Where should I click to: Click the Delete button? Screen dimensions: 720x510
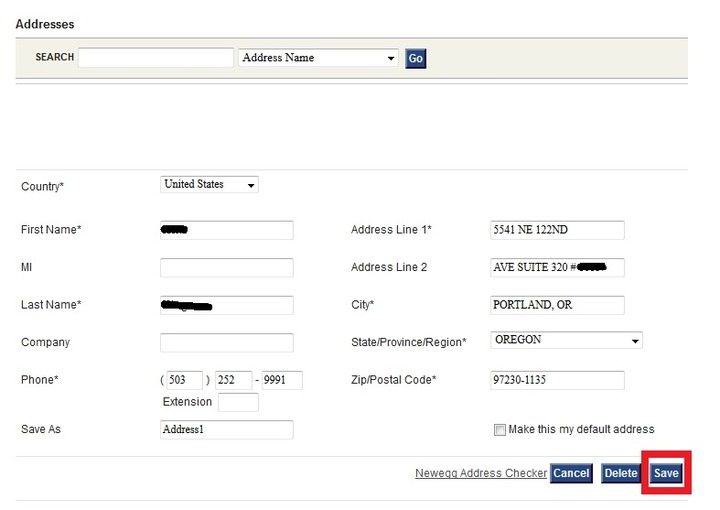coord(621,473)
